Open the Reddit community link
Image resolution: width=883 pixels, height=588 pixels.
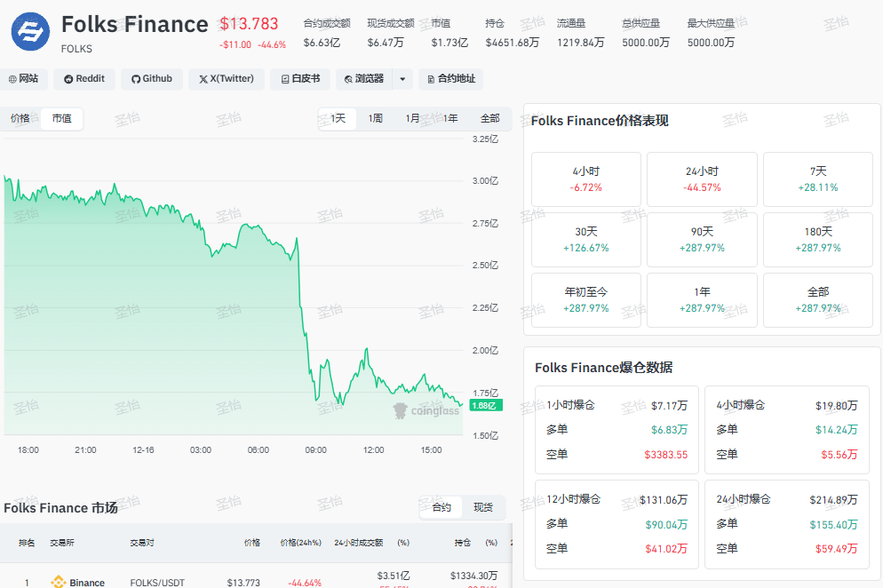click(x=84, y=79)
